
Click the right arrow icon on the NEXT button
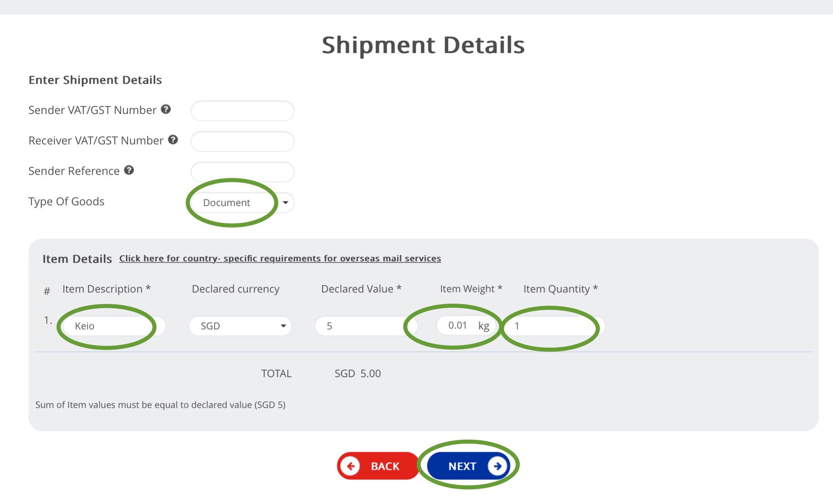[x=497, y=466]
